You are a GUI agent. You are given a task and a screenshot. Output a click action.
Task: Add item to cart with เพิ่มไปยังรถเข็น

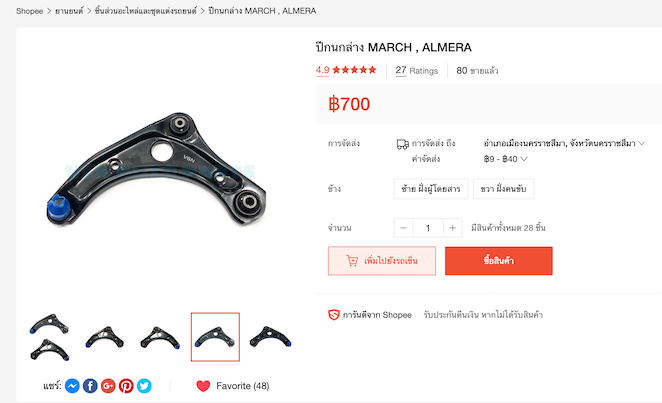coord(382,261)
